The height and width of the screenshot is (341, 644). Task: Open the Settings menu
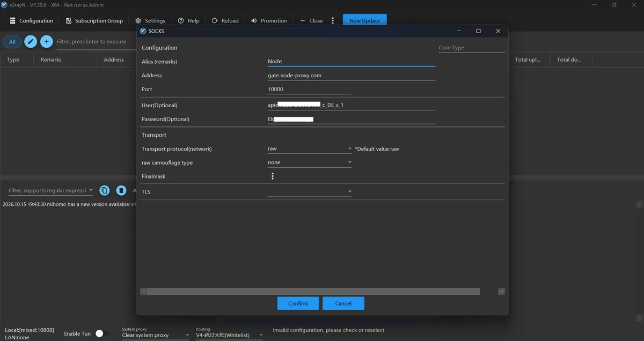click(150, 21)
